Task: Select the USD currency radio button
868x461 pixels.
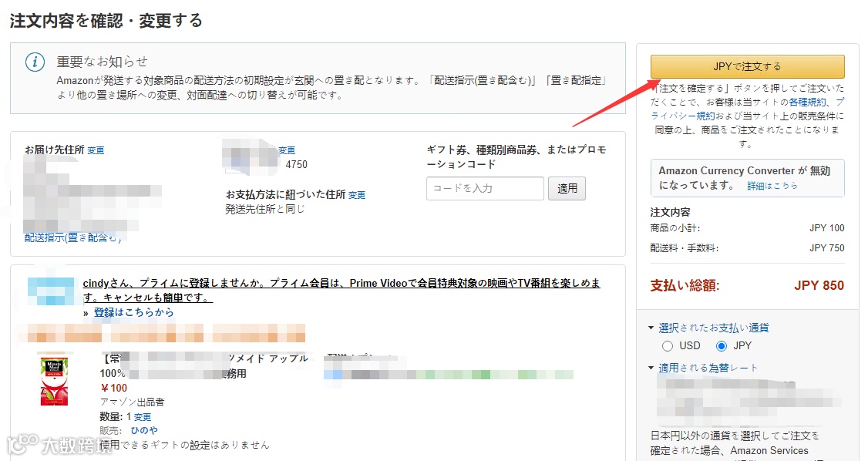Action: 668,346
